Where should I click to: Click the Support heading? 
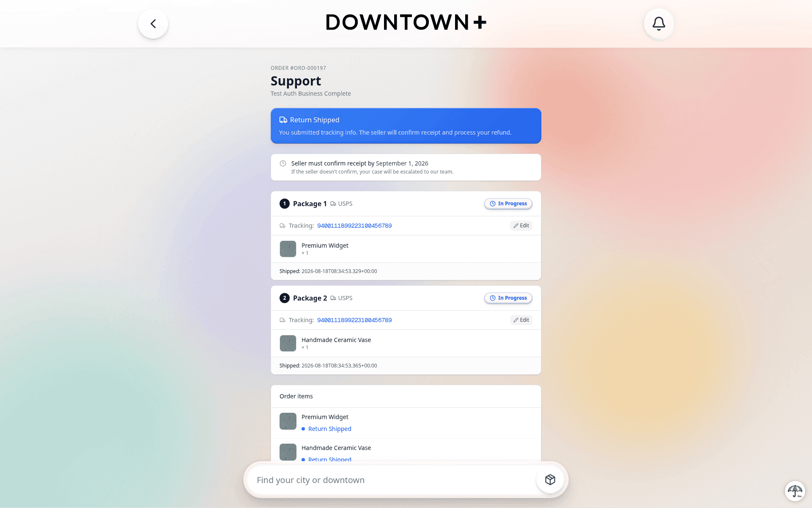(296, 81)
